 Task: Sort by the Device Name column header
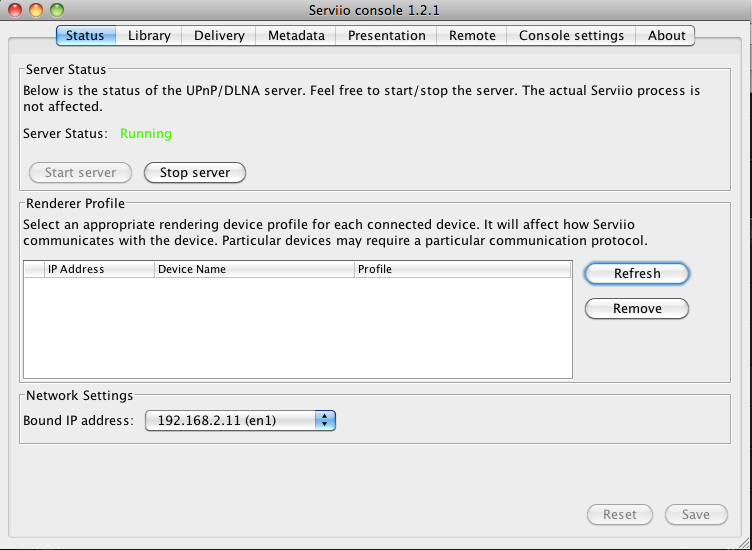click(x=254, y=269)
